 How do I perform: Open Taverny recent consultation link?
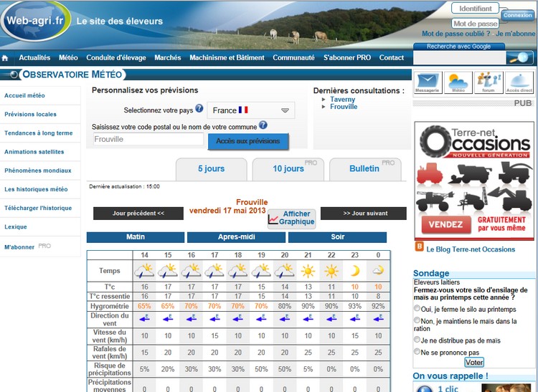point(342,100)
